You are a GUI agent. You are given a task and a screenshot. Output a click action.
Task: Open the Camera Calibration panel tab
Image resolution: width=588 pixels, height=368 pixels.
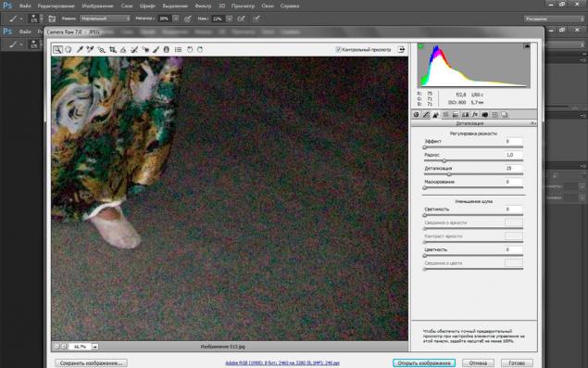485,115
